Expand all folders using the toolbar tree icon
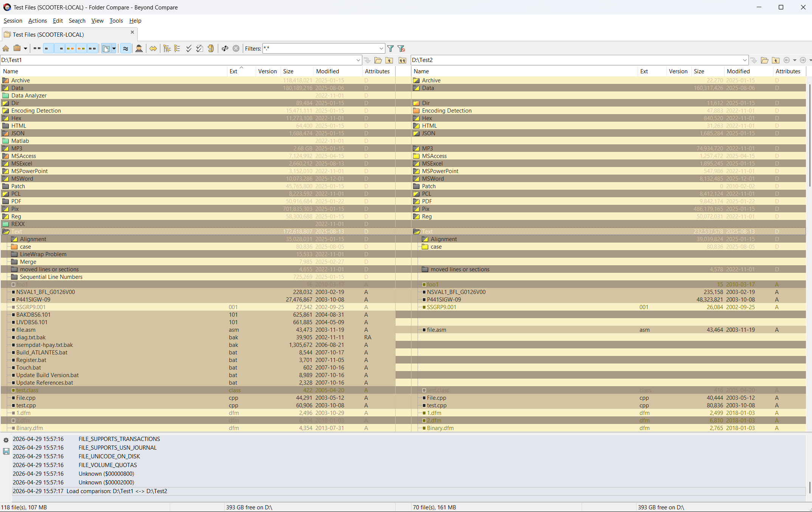Image resolution: width=812 pixels, height=512 pixels. [x=167, y=48]
